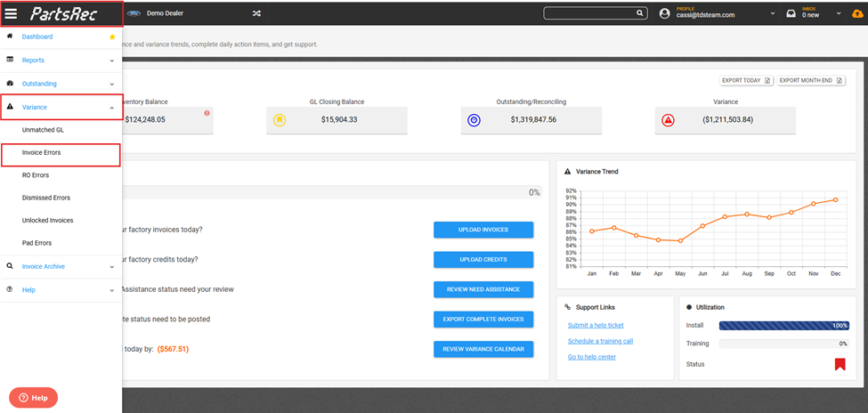Click the red bookmark Status icon
Screen dimensions: 868x413
[x=840, y=364]
